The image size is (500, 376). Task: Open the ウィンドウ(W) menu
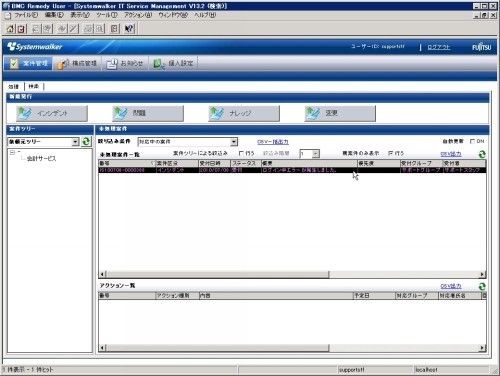pyautogui.click(x=173, y=15)
